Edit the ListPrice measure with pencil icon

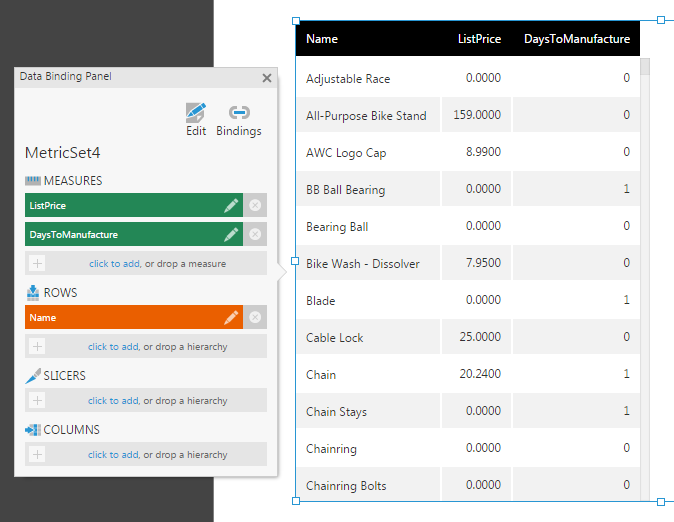click(231, 206)
